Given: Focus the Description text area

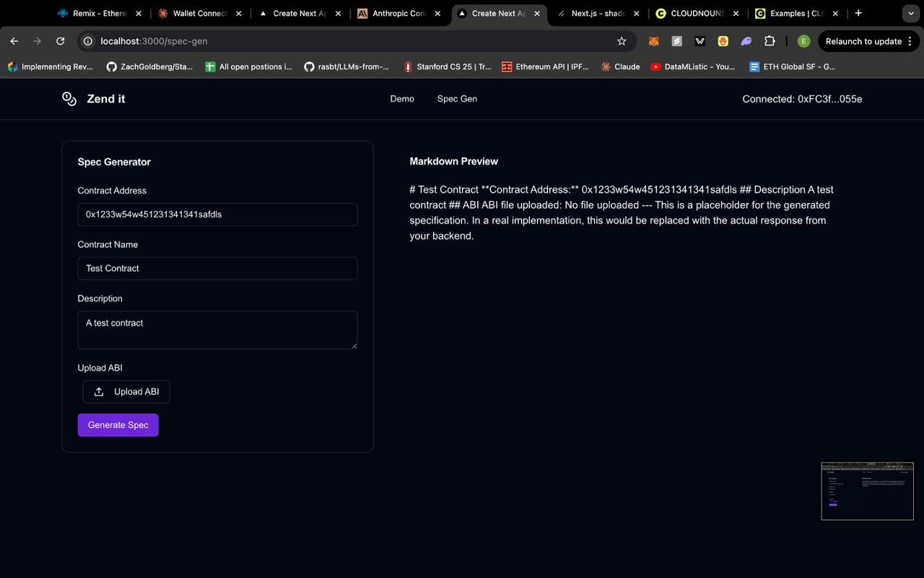Looking at the screenshot, I should coord(217,330).
